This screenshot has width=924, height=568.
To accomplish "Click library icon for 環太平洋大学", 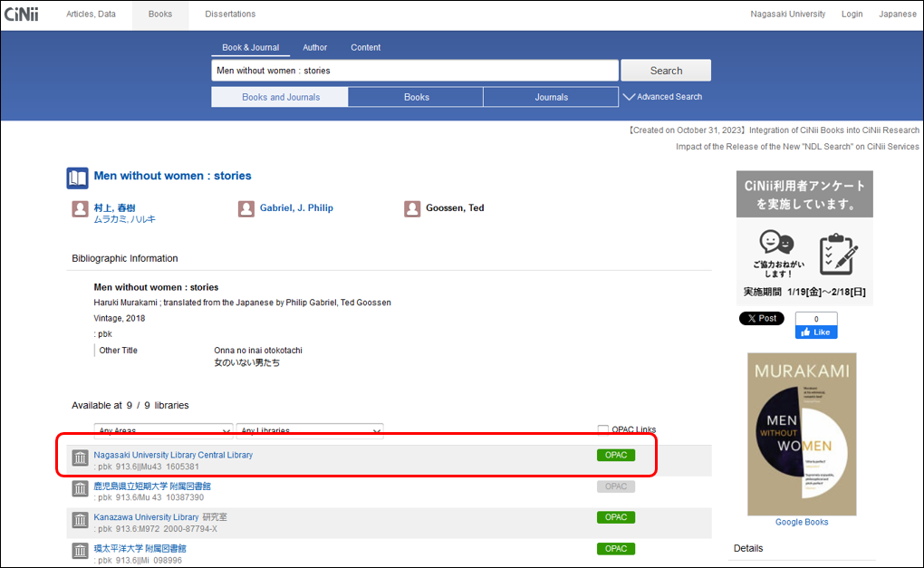I will point(80,552).
